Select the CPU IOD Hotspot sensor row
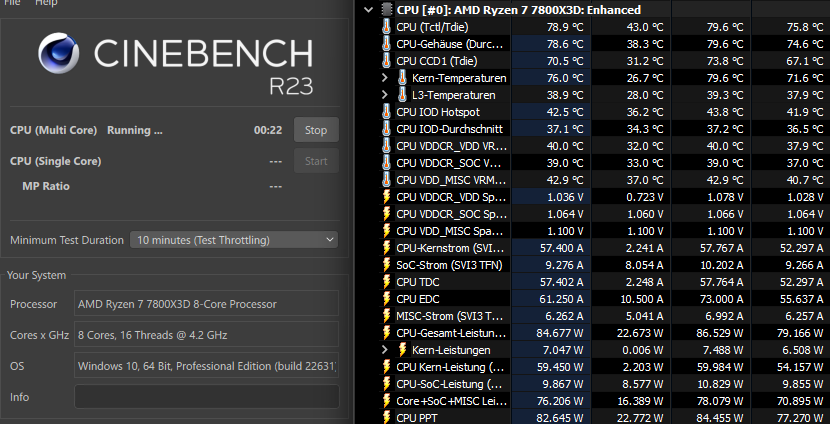 click(605, 112)
